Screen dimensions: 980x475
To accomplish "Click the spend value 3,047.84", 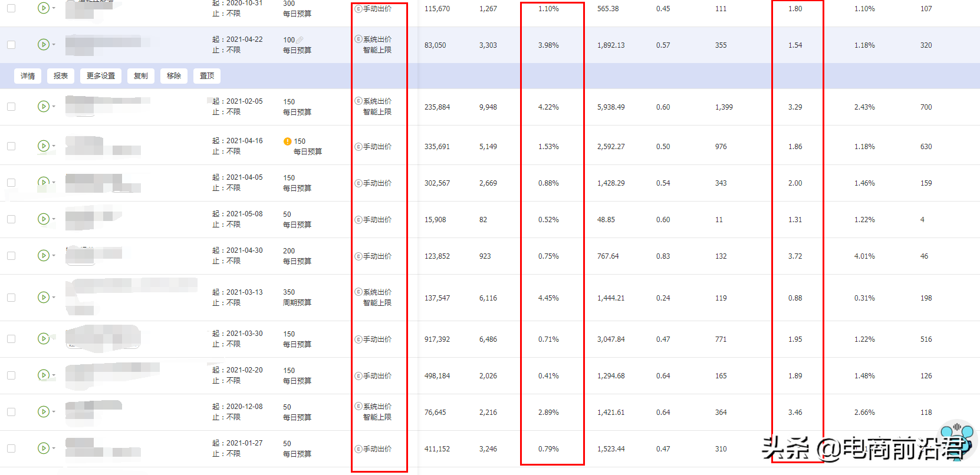I will [611, 339].
